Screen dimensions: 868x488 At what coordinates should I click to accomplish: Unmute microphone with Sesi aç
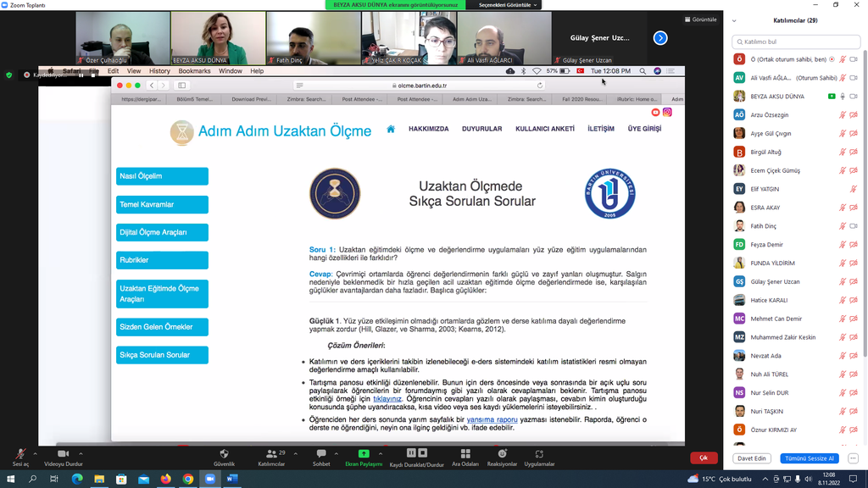tap(19, 454)
